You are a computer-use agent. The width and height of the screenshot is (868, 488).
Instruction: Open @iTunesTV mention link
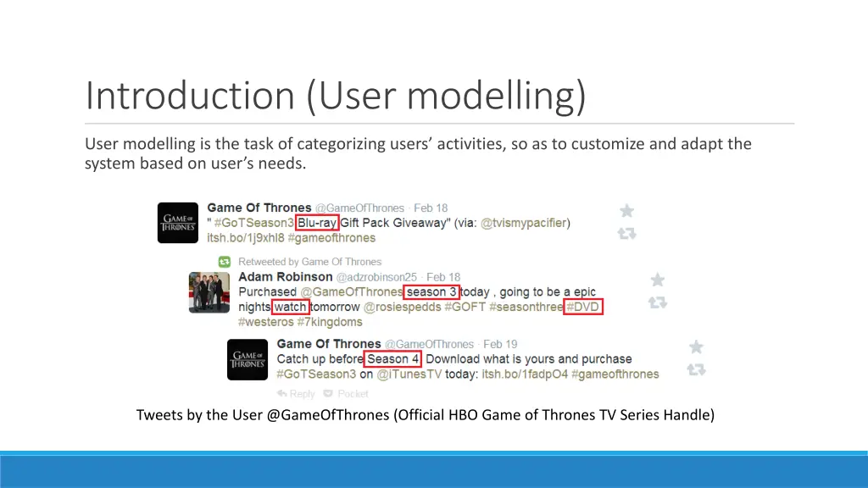(x=409, y=374)
